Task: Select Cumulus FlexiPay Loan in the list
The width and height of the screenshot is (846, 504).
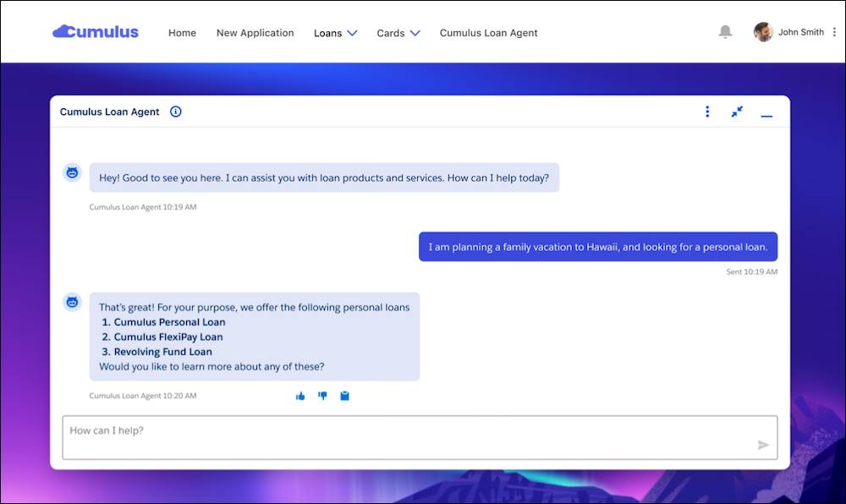Action: click(x=168, y=337)
